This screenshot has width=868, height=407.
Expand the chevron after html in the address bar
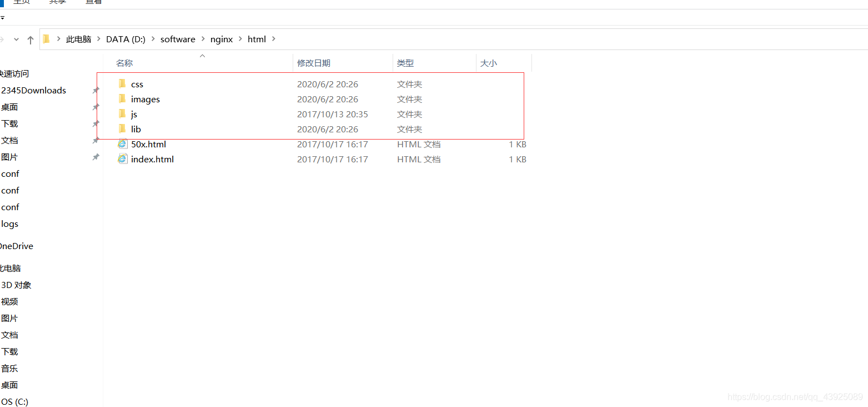(x=273, y=39)
